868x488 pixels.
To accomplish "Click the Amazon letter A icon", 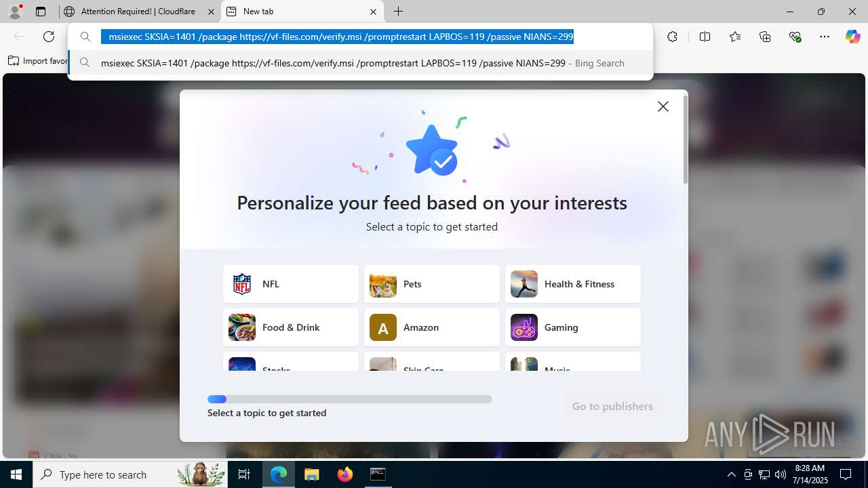I will pos(383,327).
